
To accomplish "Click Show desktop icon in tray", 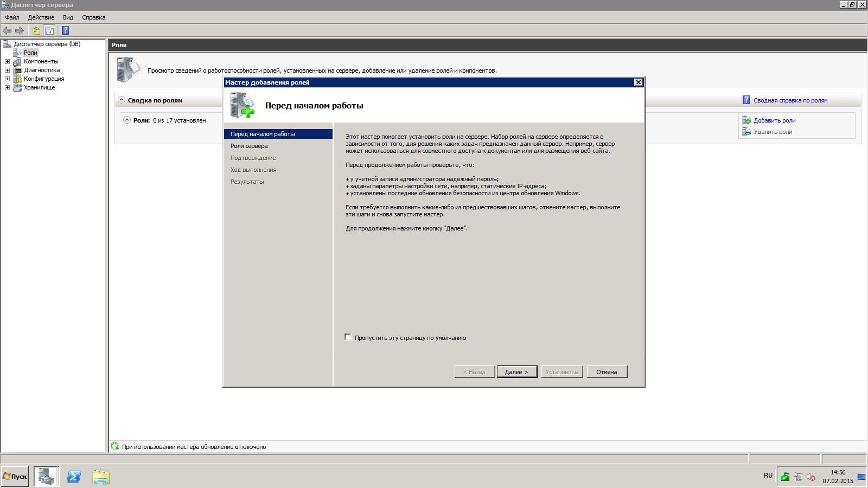I will [x=861, y=477].
